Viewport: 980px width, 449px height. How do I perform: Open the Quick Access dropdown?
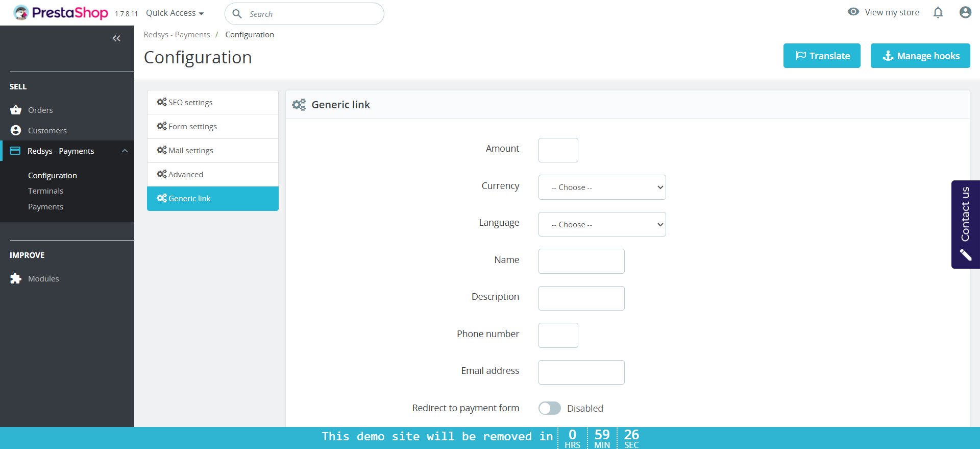(175, 13)
